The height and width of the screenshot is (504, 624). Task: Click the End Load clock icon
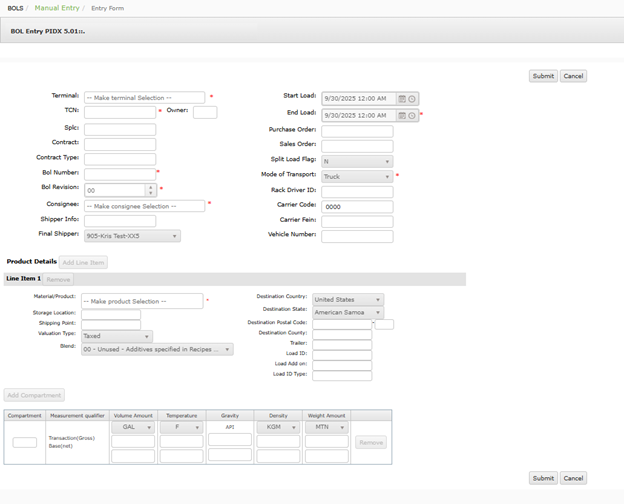click(412, 116)
